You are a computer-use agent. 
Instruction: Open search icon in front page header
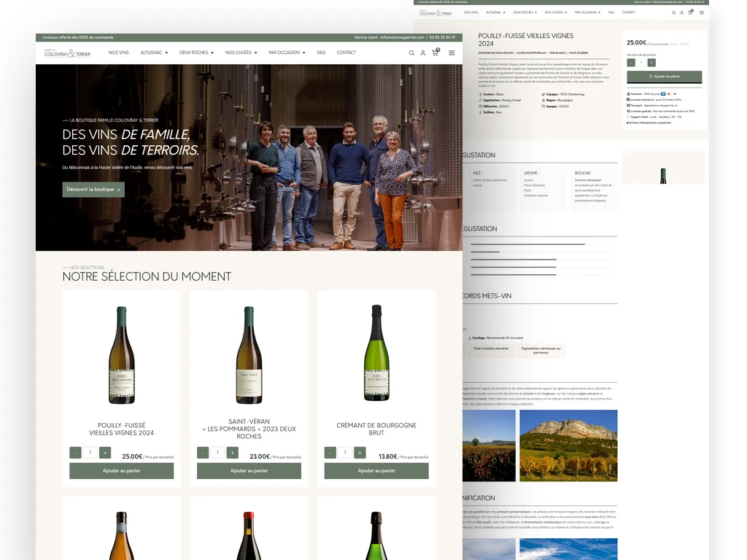point(411,52)
